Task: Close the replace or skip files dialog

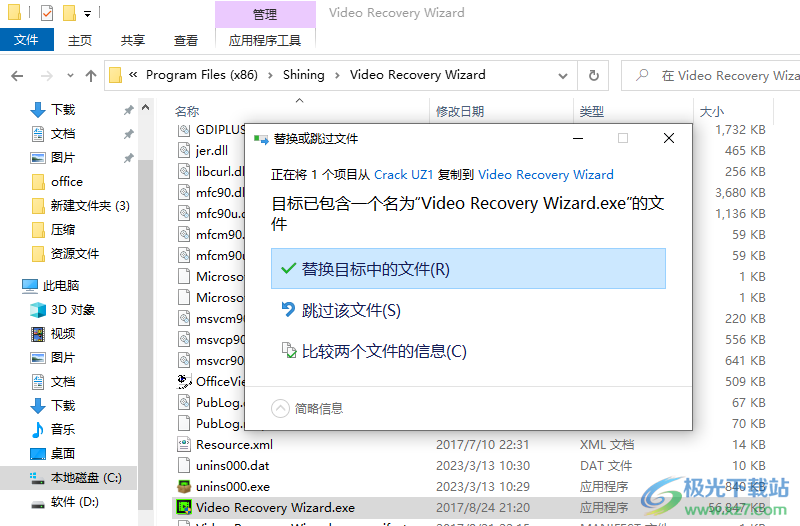Action: [x=669, y=138]
